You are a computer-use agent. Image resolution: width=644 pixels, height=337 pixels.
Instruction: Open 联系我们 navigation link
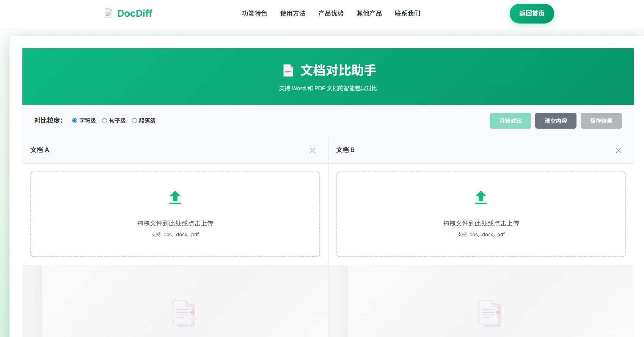click(x=408, y=13)
